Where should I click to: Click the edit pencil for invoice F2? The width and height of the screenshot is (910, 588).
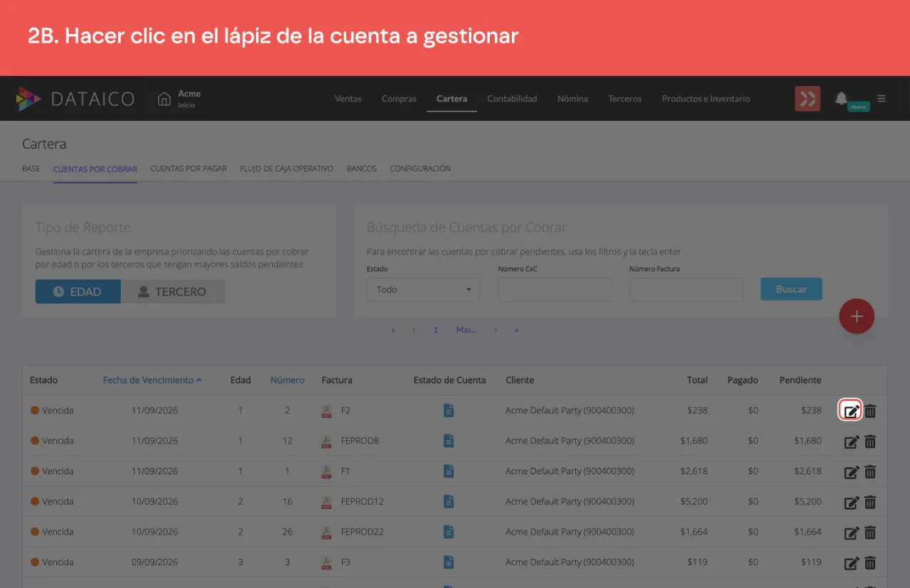pos(851,410)
